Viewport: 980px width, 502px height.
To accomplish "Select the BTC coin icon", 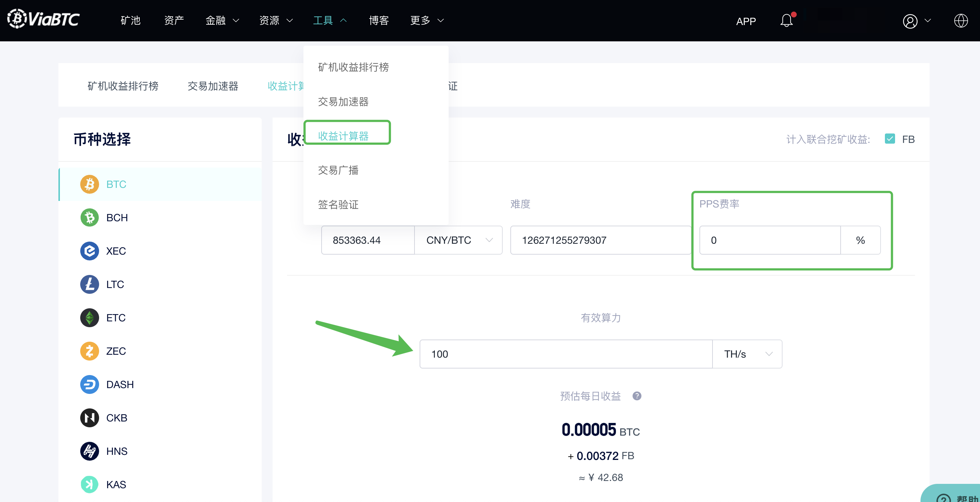I will point(89,184).
